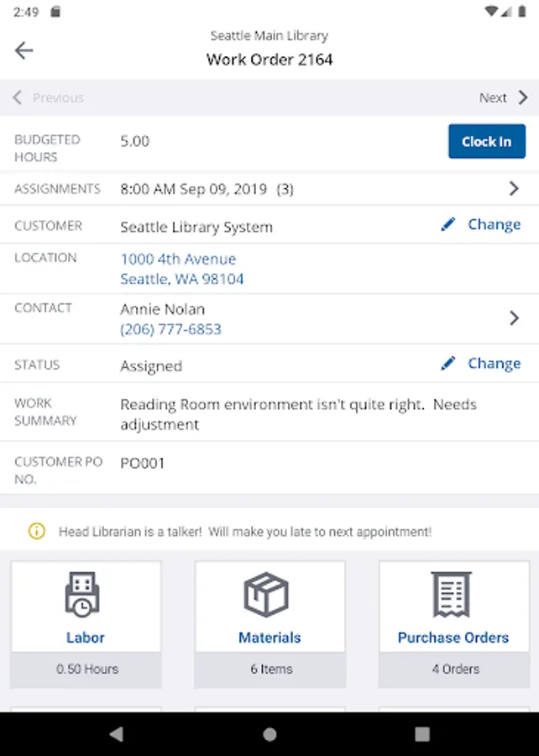
Task: Go to the Next work order
Action: [503, 98]
